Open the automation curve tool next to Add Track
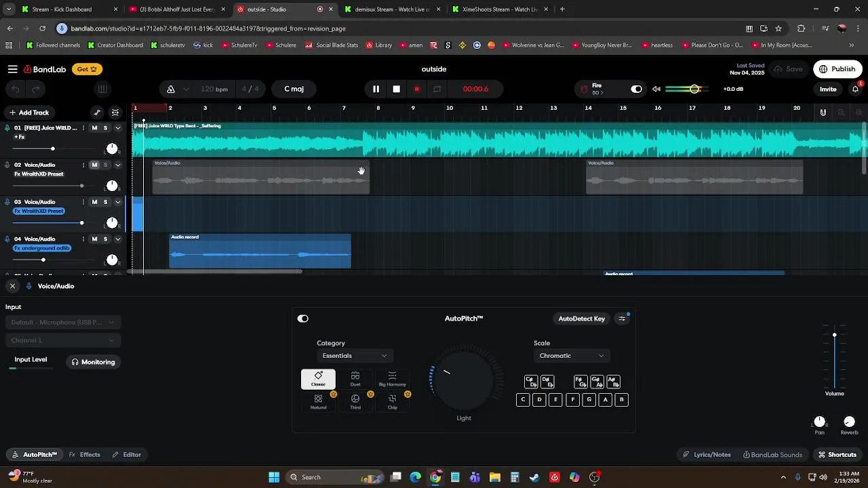 (x=97, y=113)
